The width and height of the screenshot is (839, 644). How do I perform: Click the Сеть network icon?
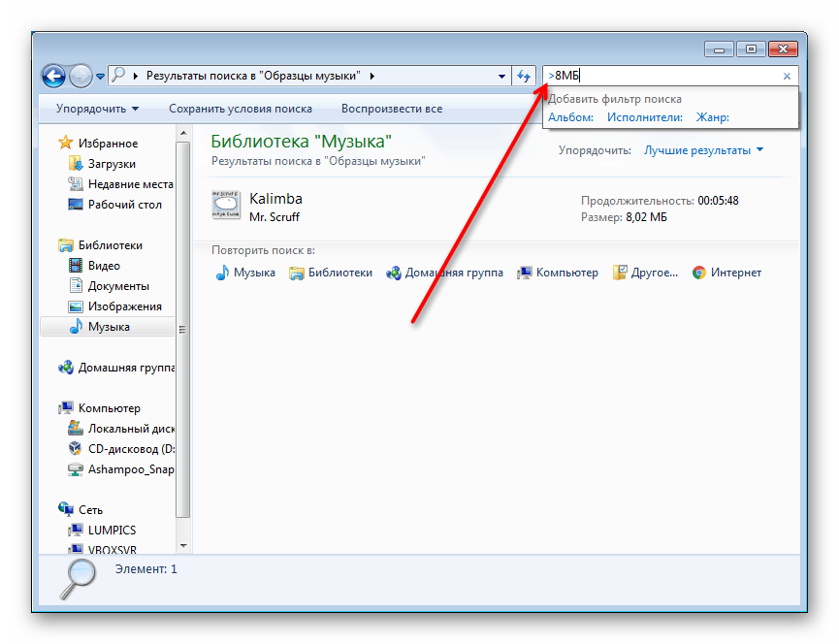[65, 509]
